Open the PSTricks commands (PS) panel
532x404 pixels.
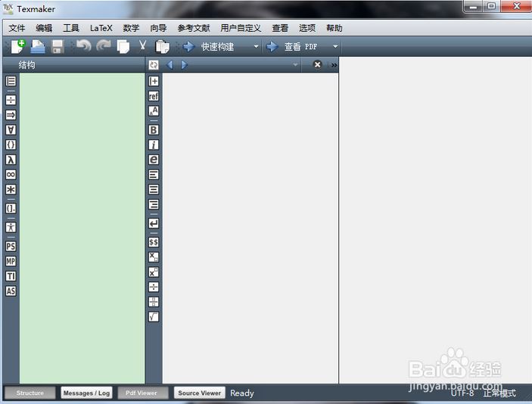pos(11,246)
